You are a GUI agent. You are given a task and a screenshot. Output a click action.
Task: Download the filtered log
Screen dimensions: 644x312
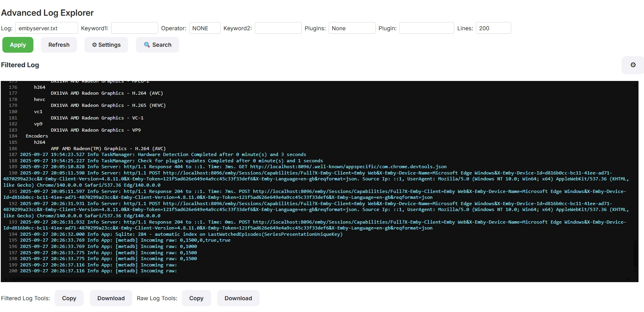(111, 298)
